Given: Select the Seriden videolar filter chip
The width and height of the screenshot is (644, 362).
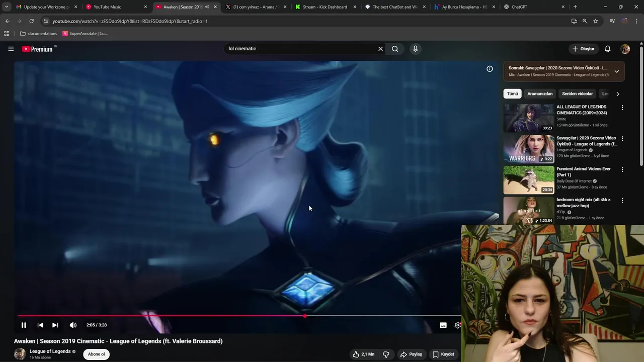Looking at the screenshot, I should pyautogui.click(x=577, y=94).
